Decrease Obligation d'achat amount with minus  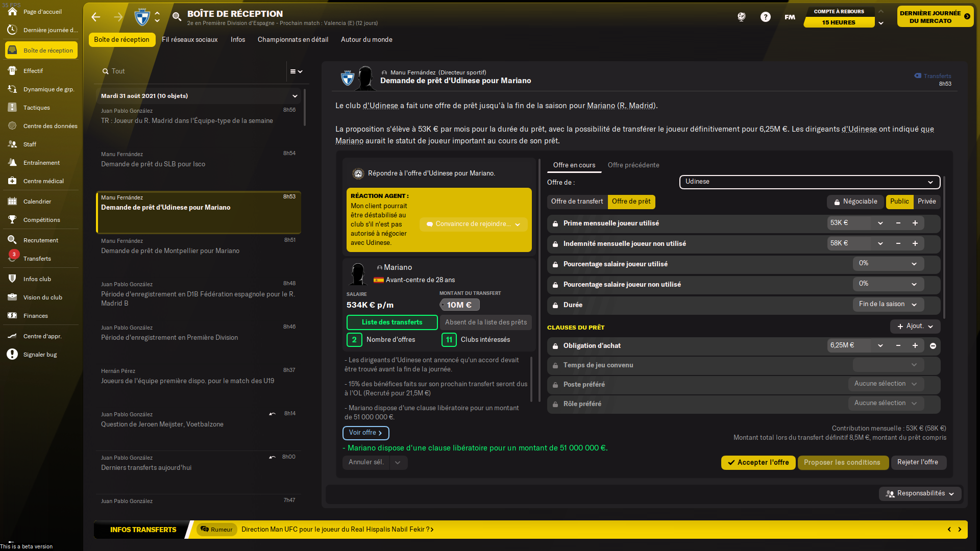coord(898,345)
